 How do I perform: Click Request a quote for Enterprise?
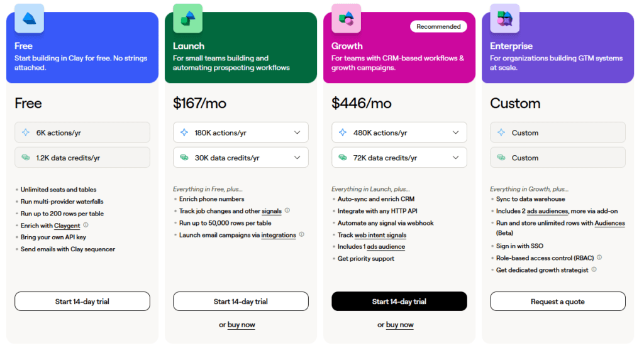click(558, 302)
